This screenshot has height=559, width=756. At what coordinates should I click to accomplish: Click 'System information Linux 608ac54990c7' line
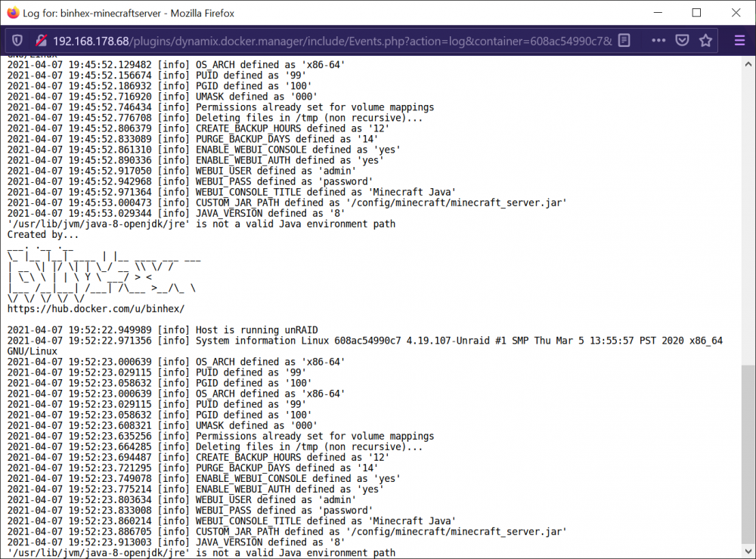point(365,346)
